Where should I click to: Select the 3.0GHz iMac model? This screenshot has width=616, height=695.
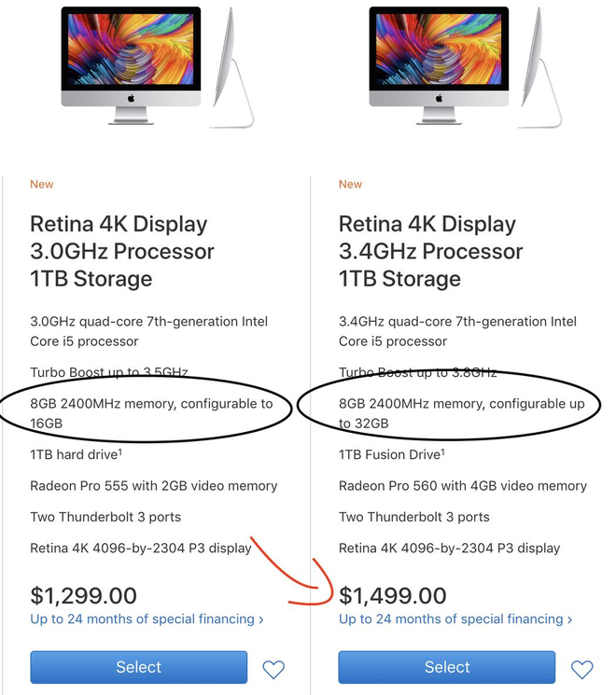(138, 667)
